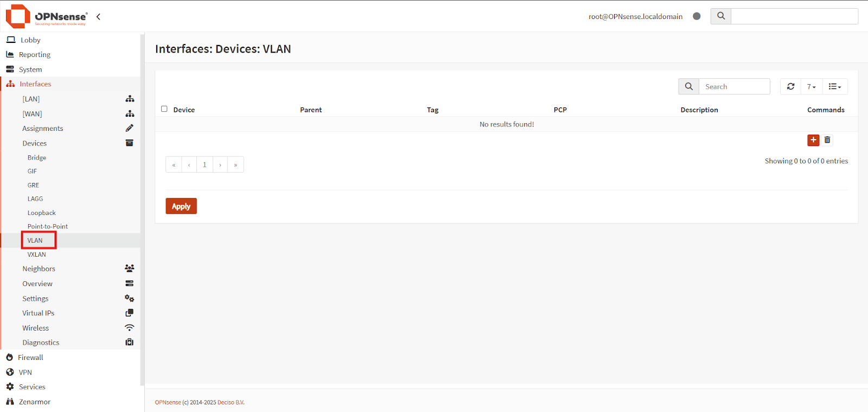Open Interfaces Settings
Viewport: 868px width, 412px height.
pos(35,299)
